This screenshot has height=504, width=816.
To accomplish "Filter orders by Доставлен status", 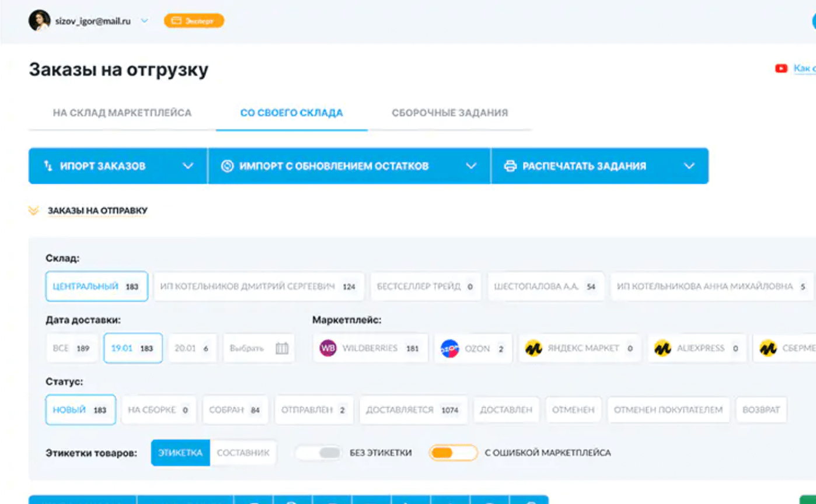I will click(506, 410).
